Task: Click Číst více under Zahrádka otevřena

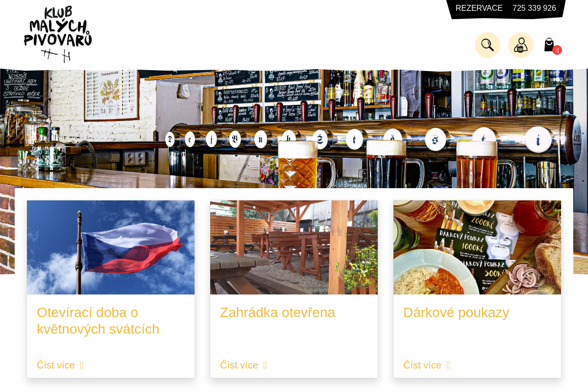Action: point(239,365)
